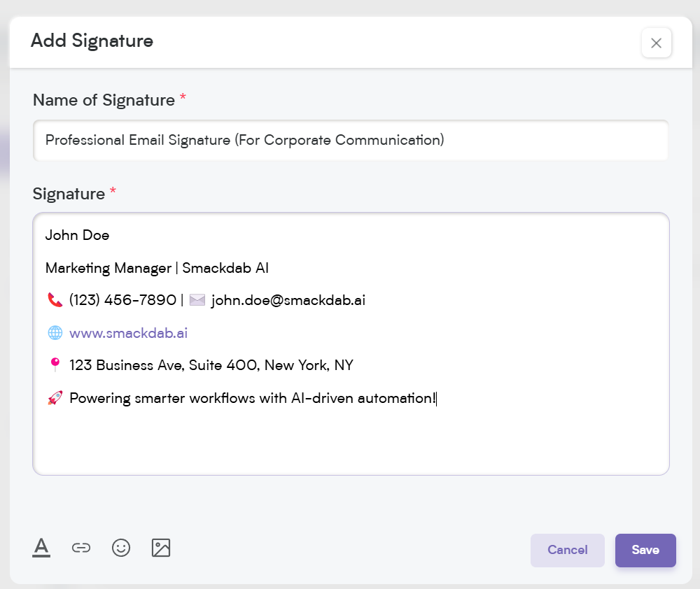The image size is (700, 589).
Task: Open the text formatting options icon
Action: click(41, 548)
